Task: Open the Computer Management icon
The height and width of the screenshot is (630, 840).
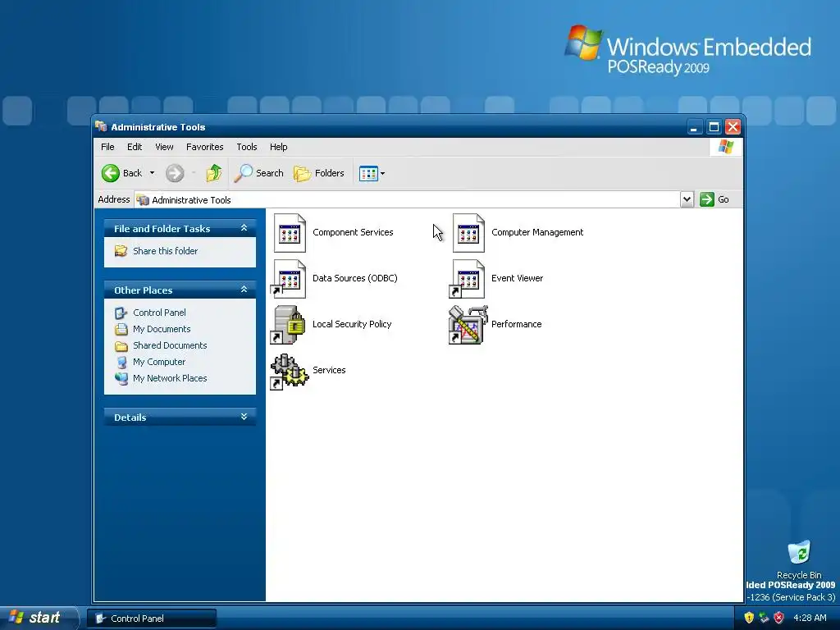Action: pos(468,232)
